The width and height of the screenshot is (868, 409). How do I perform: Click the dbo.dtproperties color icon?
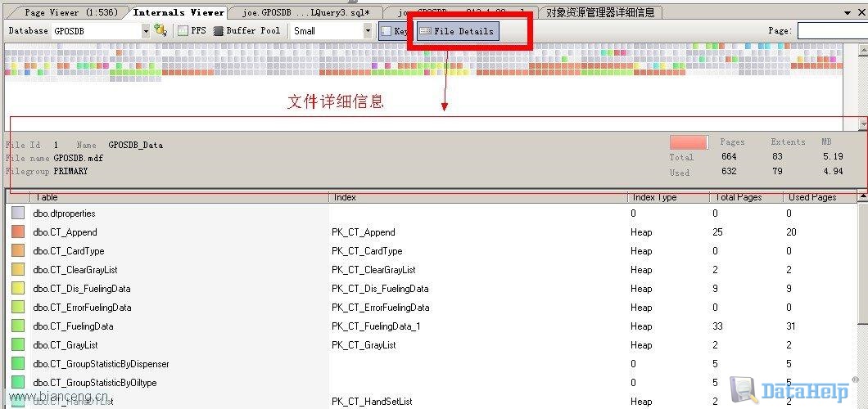pos(18,213)
